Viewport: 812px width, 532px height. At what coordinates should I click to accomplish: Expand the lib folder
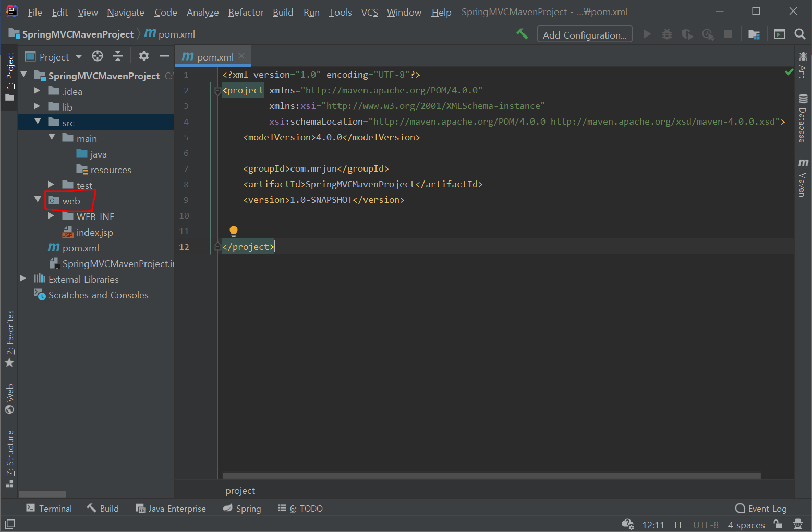(x=37, y=106)
